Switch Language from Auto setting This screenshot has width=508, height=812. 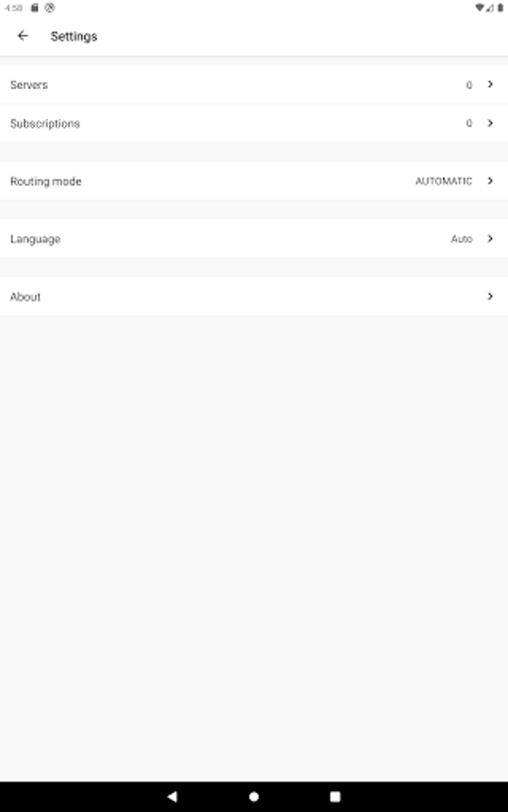[x=462, y=239]
